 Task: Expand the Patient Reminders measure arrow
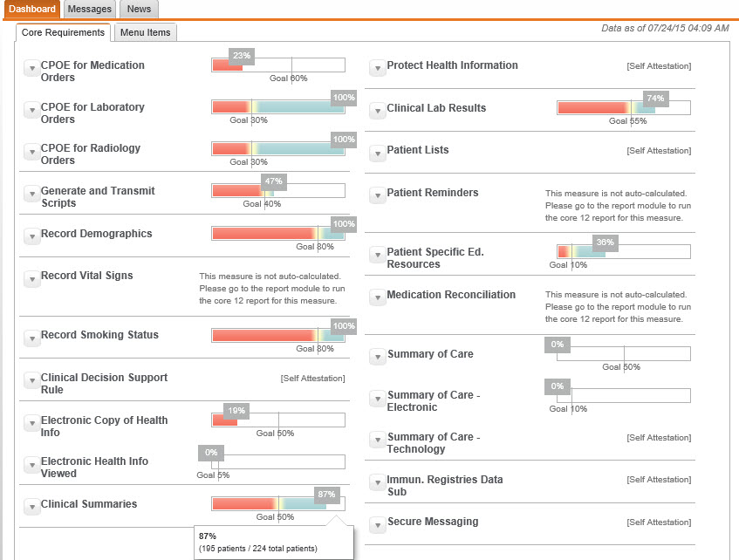coord(377,193)
